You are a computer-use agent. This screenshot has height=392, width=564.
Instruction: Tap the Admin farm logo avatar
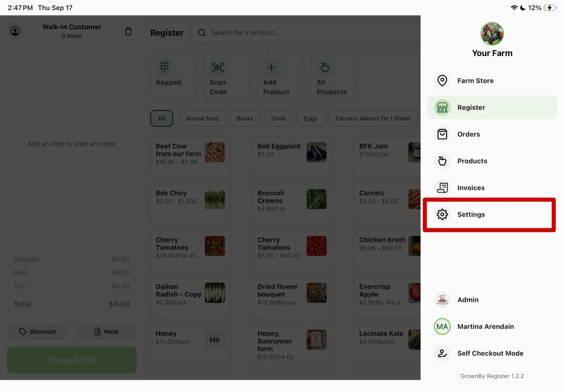tap(442, 300)
